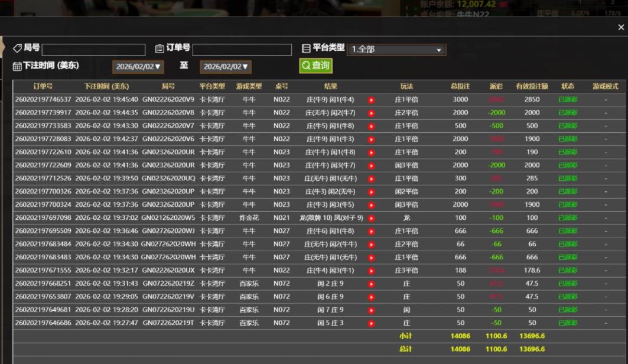Click the 局号 input field

coord(93,50)
